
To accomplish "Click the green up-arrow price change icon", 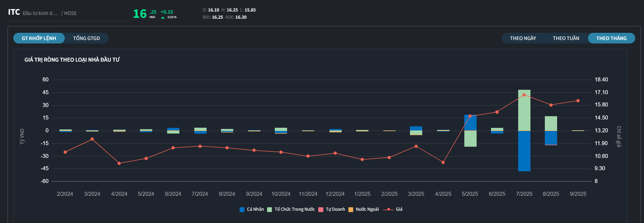I will [x=163, y=18].
